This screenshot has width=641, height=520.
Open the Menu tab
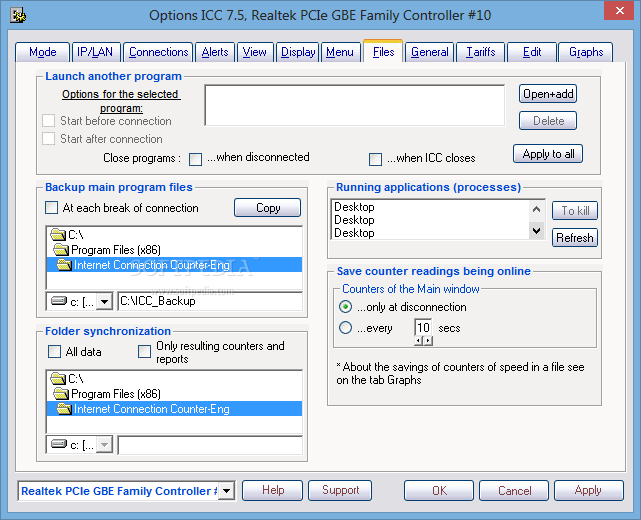point(340,52)
